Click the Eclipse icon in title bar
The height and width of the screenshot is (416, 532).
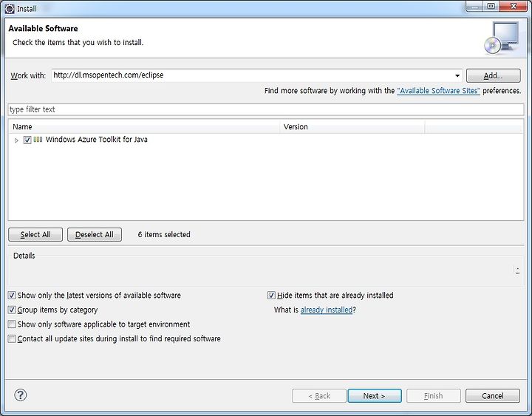[x=10, y=8]
